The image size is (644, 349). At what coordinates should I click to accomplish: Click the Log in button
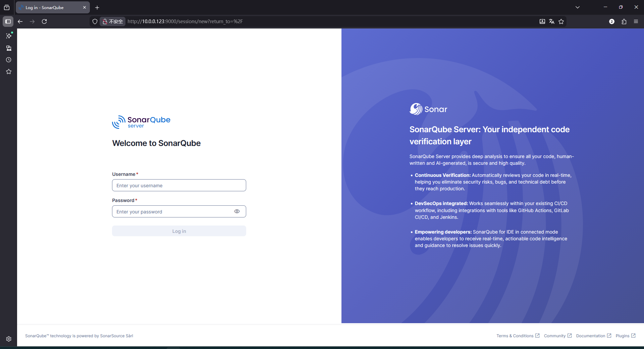179,231
